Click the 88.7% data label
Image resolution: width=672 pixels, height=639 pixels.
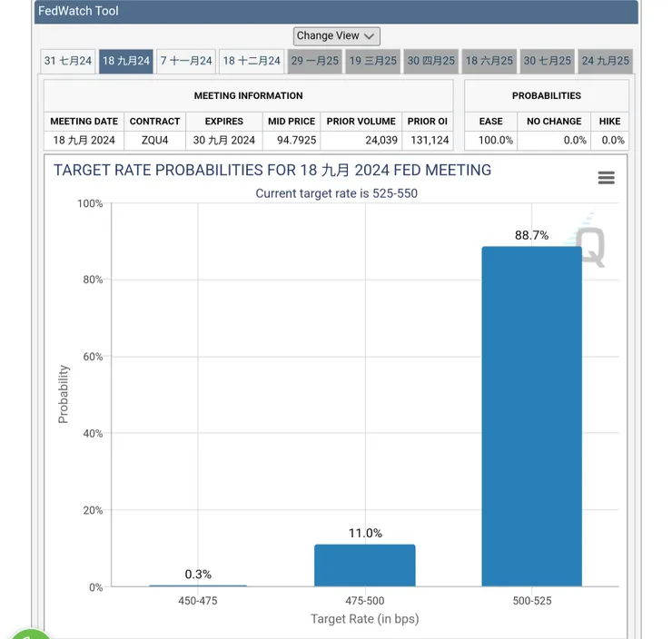point(531,235)
